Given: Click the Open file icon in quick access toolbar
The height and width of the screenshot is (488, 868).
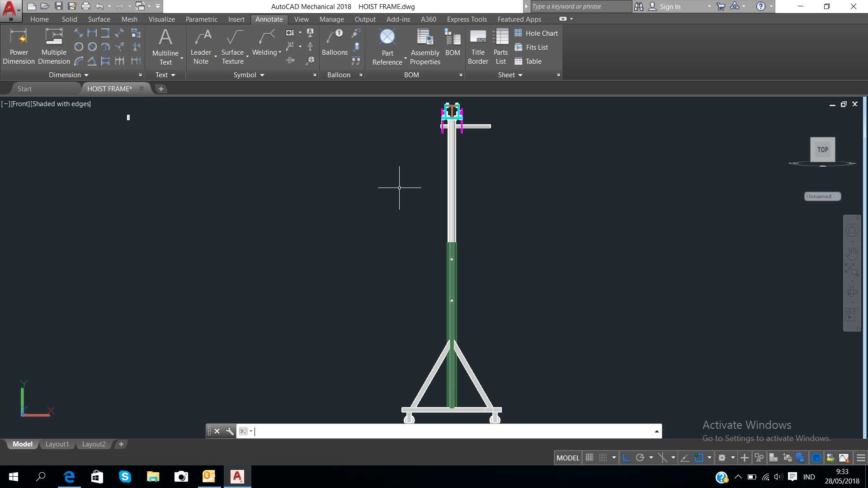Looking at the screenshot, I should 45,6.
